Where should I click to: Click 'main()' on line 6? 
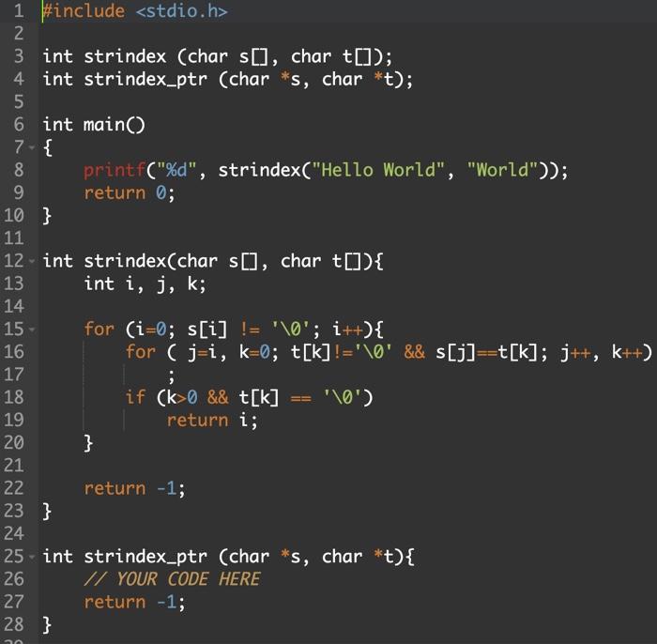[114, 125]
